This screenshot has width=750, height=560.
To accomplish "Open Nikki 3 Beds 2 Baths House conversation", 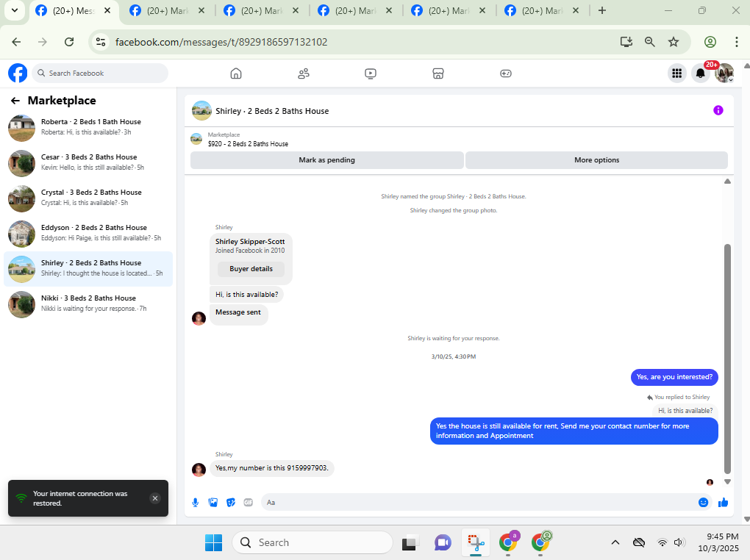I will coord(88,305).
